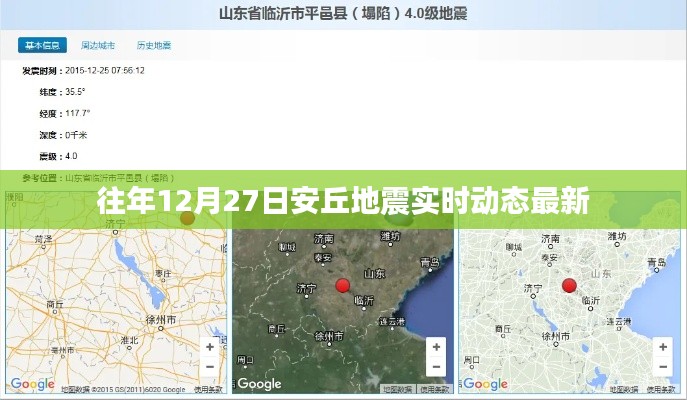The image size is (687, 400).
Task: Zoom out on the right map
Action: click(x=661, y=367)
